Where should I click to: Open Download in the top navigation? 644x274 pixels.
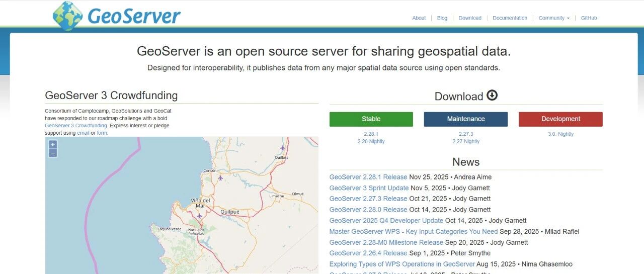pyautogui.click(x=470, y=18)
